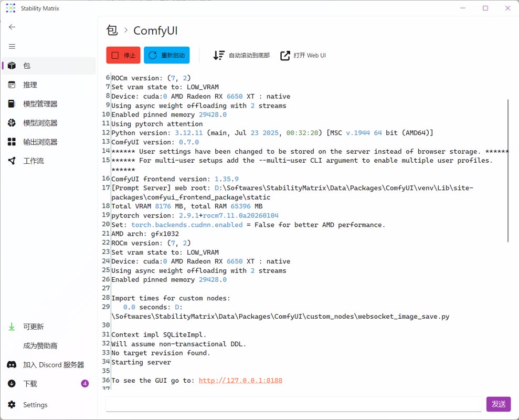Click the 停止 stop button

coord(123,55)
